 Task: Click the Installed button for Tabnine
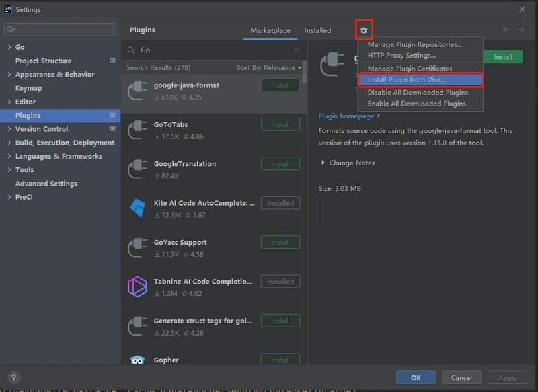click(x=280, y=282)
